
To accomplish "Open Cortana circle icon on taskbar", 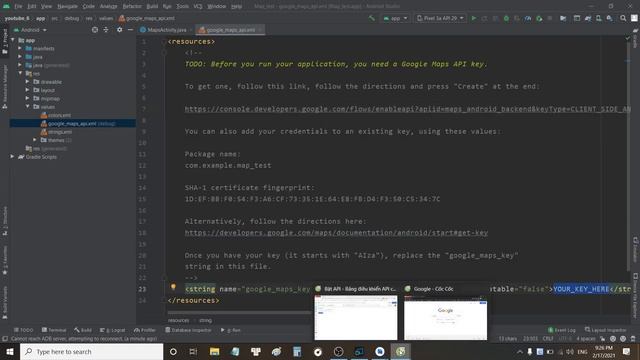I will 173,351.
